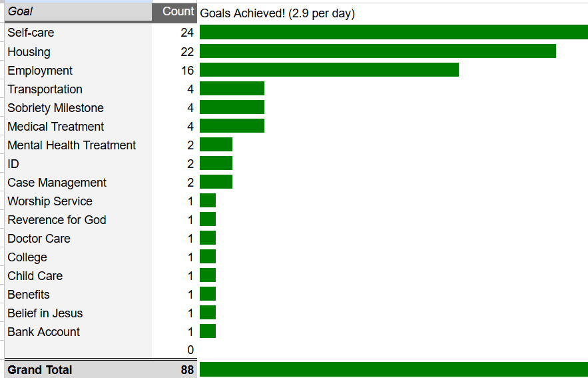Viewport: 588px width, 378px height.
Task: Click the count 16 for Employment
Action: (x=187, y=70)
